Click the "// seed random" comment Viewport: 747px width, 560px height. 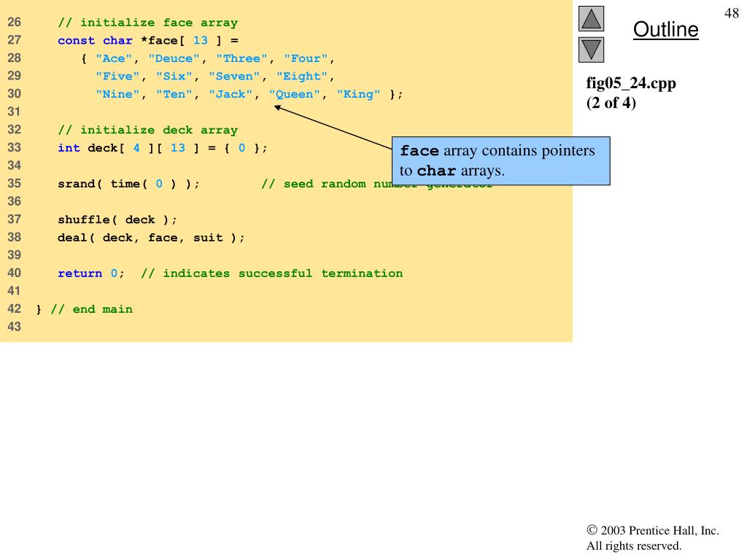pyautogui.click(x=313, y=184)
